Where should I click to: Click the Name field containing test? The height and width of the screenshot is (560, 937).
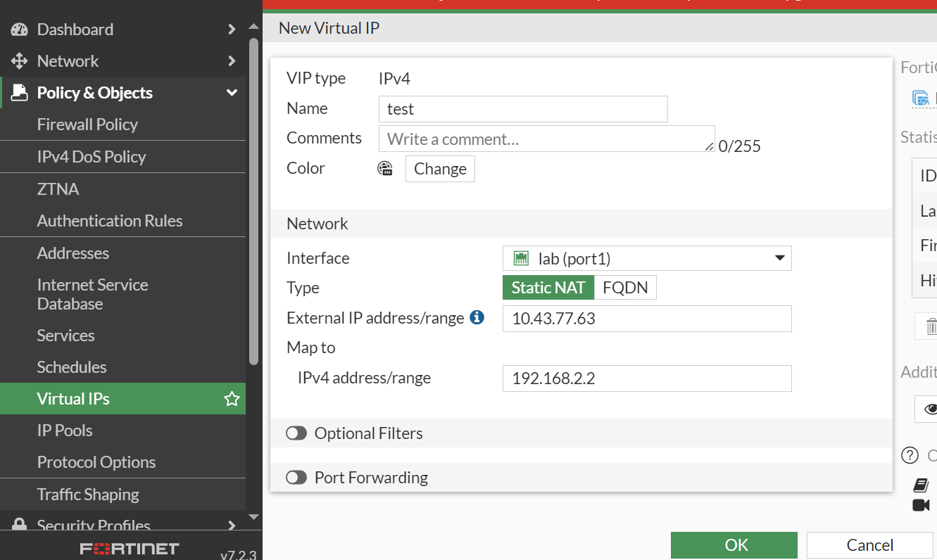click(x=523, y=108)
